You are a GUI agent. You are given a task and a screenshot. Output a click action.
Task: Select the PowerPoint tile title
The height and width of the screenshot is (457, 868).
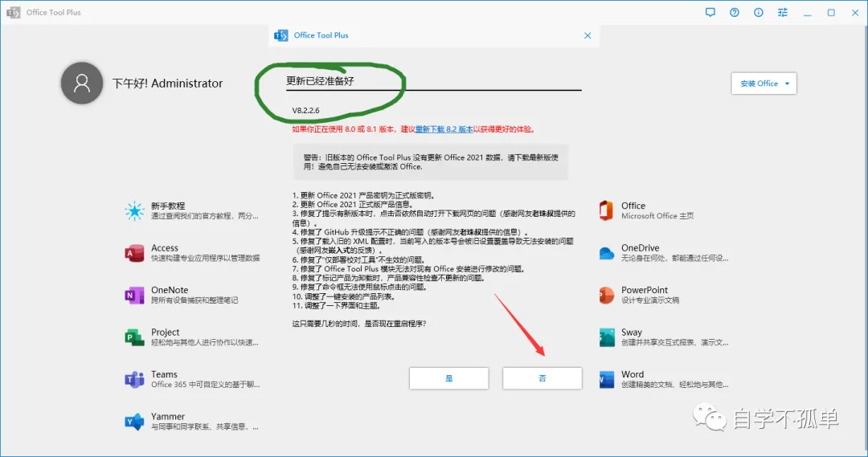[645, 290]
